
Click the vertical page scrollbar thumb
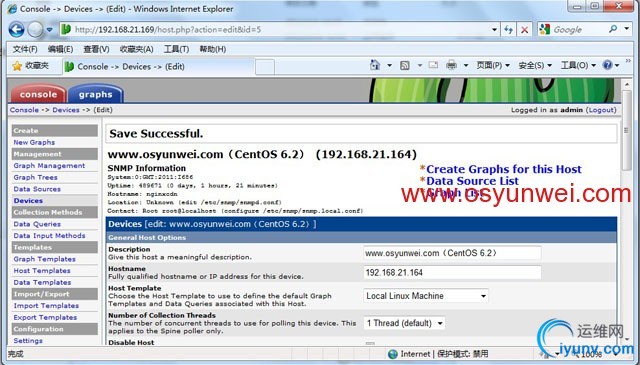tap(627, 131)
